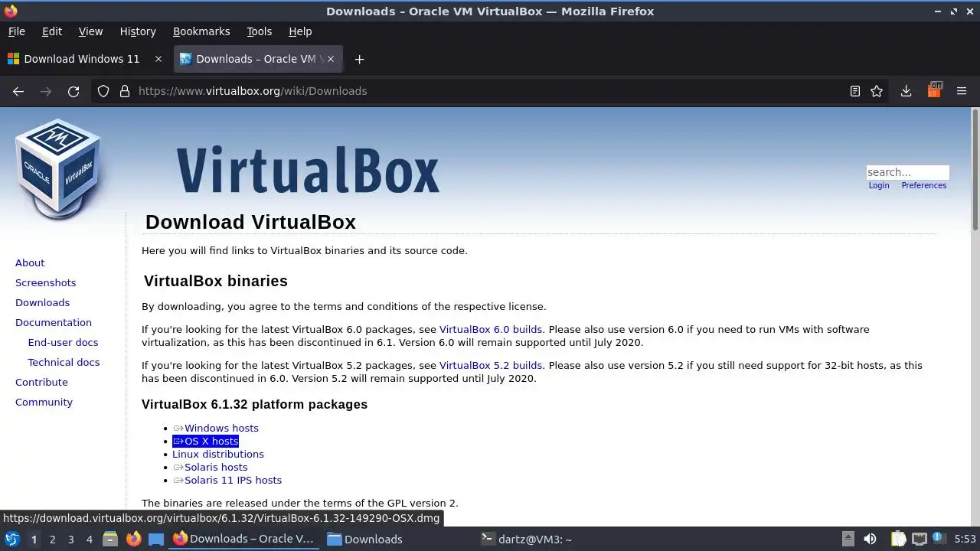Open clipboard manager tray icon
The height and width of the screenshot is (551, 980).
click(x=898, y=539)
